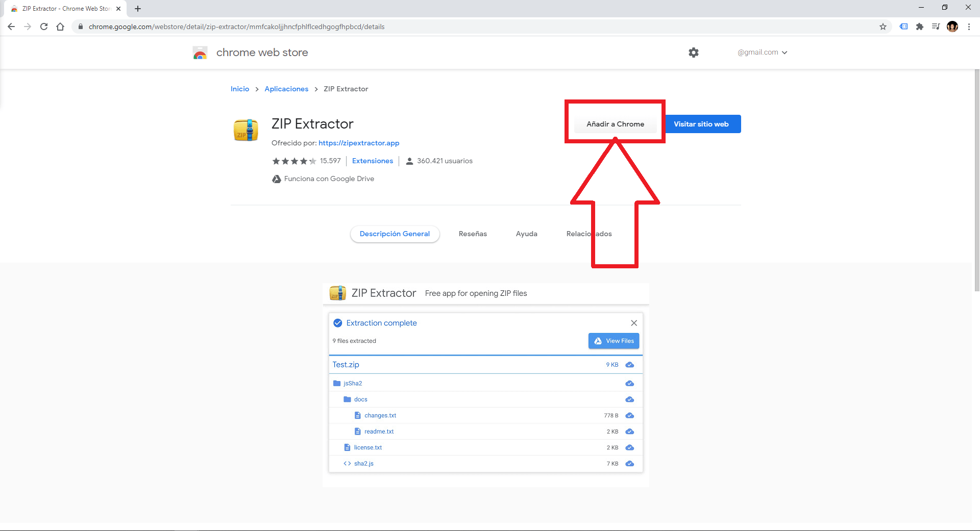980x531 pixels.
Task: Close the Extraction complete panel in screenshot
Action: tap(634, 323)
